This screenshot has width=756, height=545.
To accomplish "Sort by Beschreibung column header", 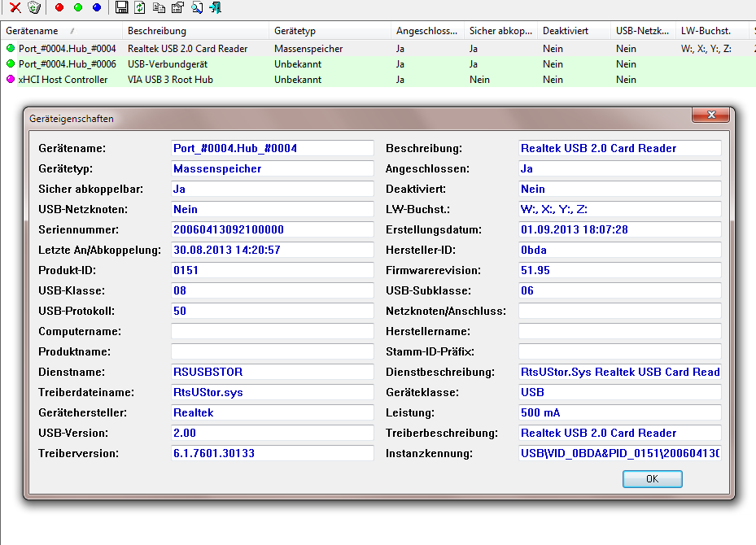I will (x=195, y=31).
